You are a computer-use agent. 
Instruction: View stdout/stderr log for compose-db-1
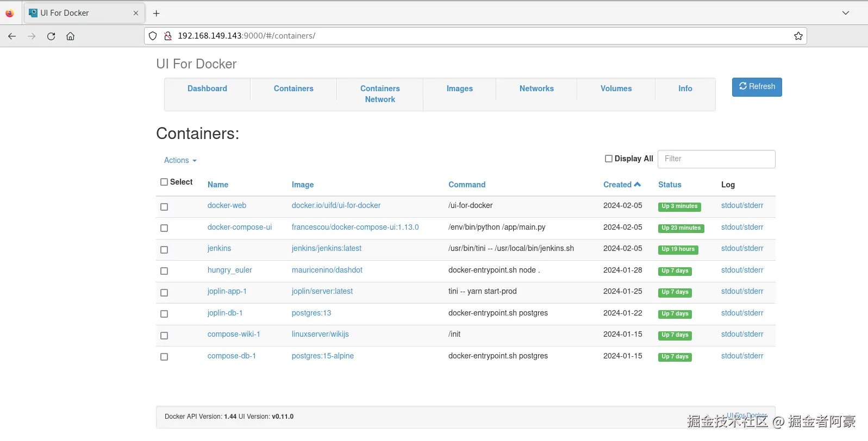(742, 356)
